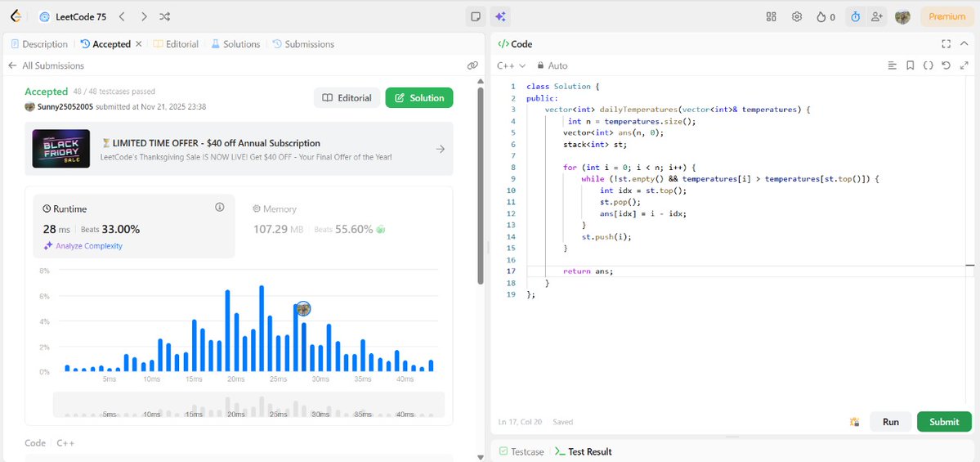Click scroll down arrow of left panel

pyautogui.click(x=480, y=457)
